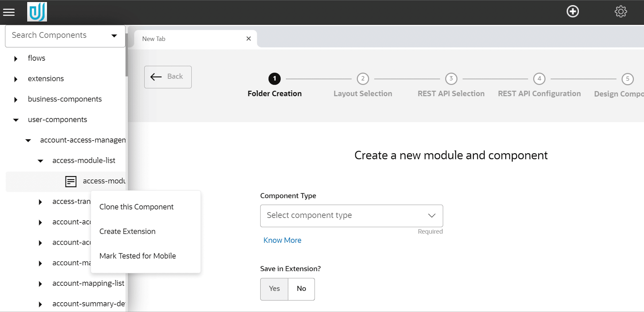
Task: Switch to the New Tab tab
Action: [x=153, y=39]
